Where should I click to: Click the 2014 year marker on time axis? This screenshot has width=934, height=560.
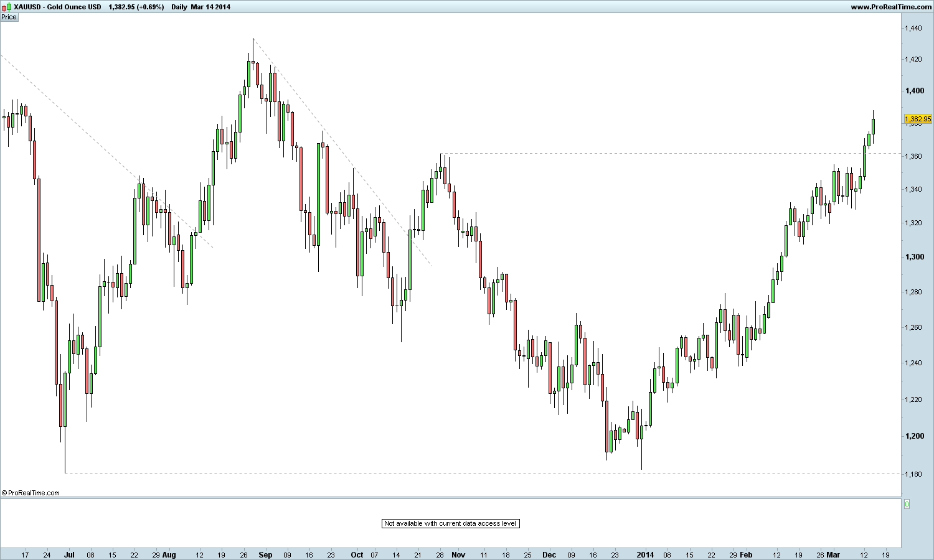tap(645, 554)
